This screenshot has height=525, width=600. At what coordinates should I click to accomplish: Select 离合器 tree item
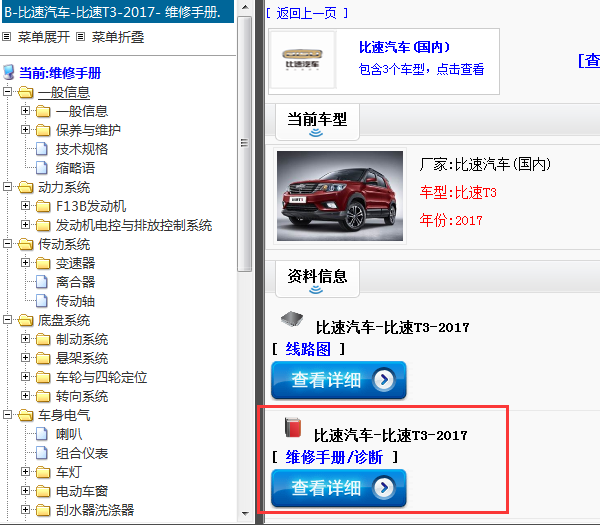75,282
